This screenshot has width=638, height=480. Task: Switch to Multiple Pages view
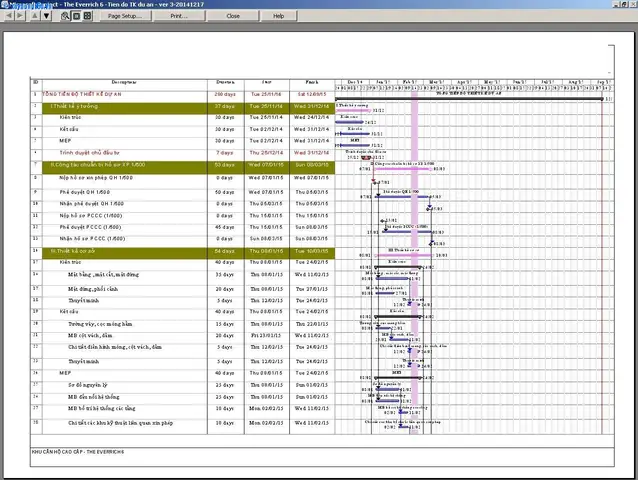[x=87, y=16]
